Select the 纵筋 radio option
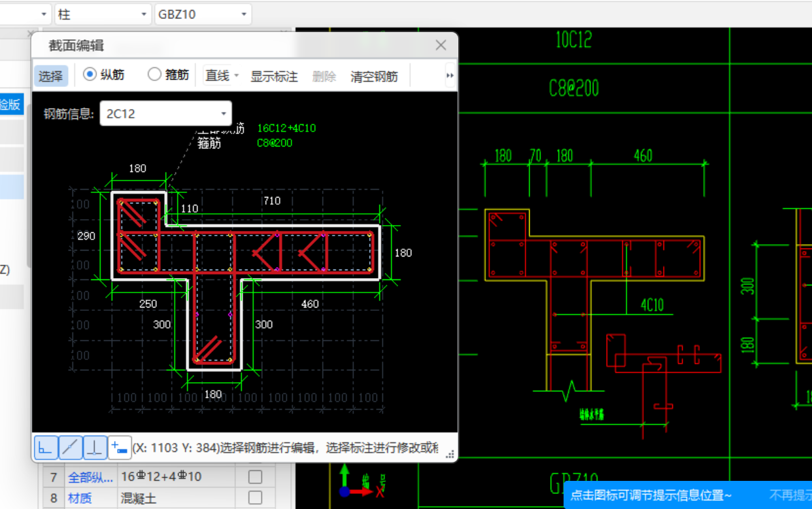Viewport: 812px width, 509px height. 104,75
